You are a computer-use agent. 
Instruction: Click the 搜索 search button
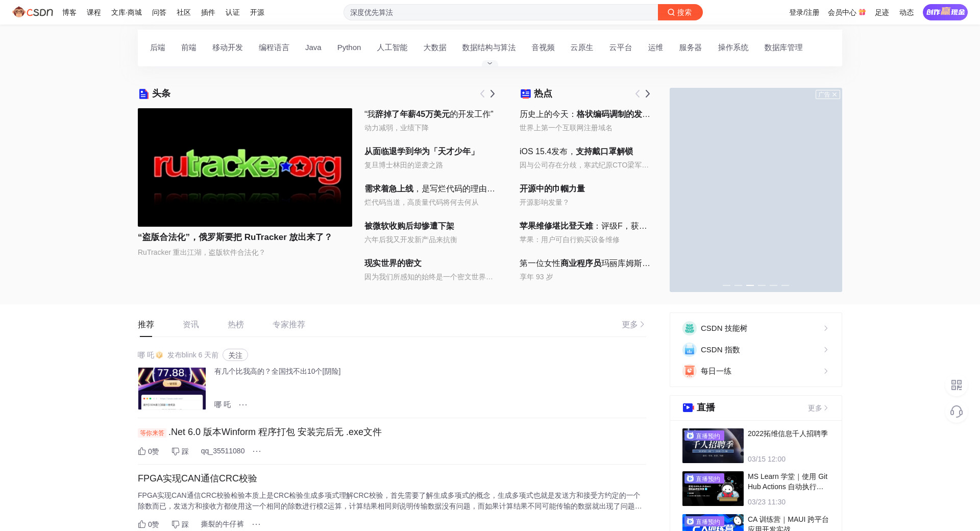click(x=680, y=12)
